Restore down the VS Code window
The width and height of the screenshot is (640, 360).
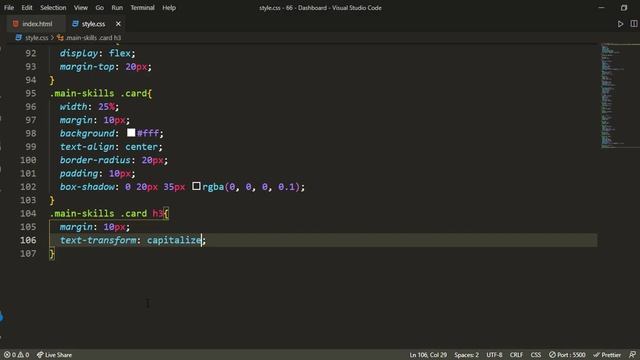click(624, 8)
